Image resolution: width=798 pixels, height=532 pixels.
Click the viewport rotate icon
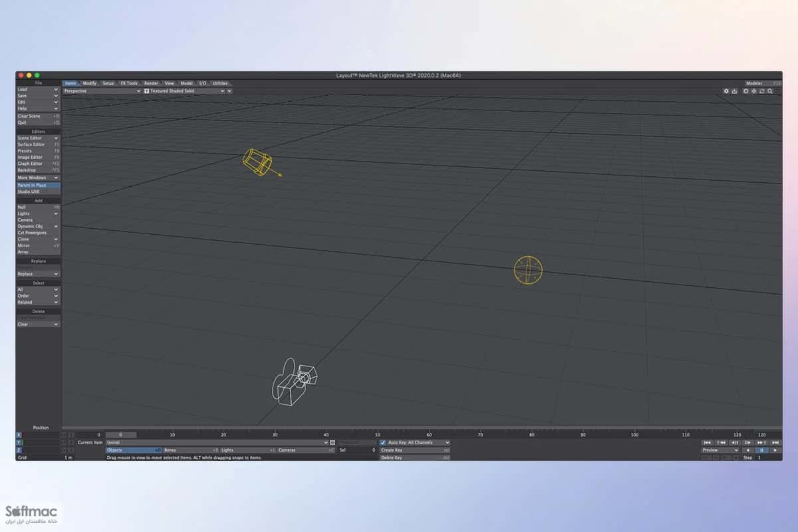coord(762,90)
